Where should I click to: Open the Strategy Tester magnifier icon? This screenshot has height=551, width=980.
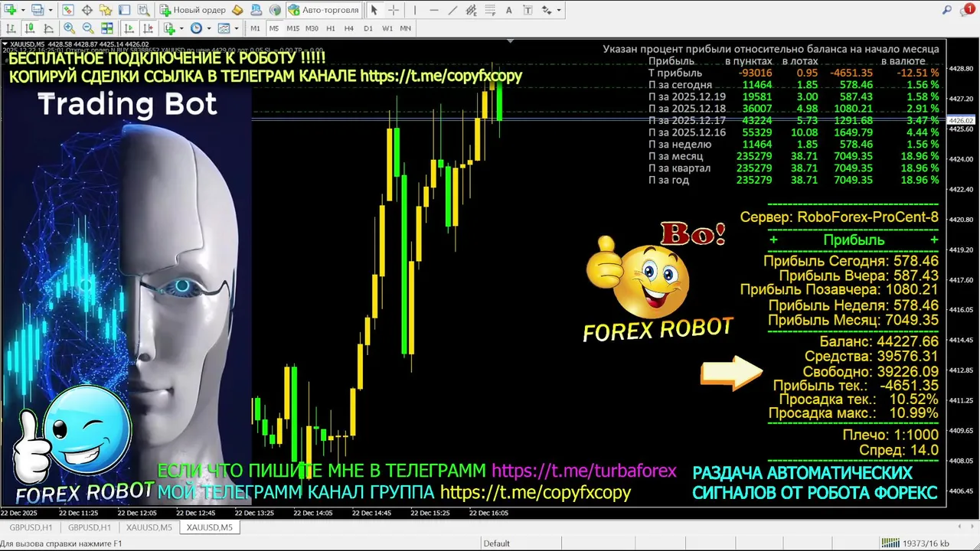(143, 10)
